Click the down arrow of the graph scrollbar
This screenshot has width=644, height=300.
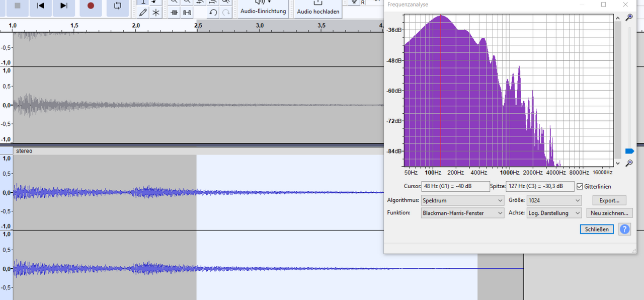point(618,163)
